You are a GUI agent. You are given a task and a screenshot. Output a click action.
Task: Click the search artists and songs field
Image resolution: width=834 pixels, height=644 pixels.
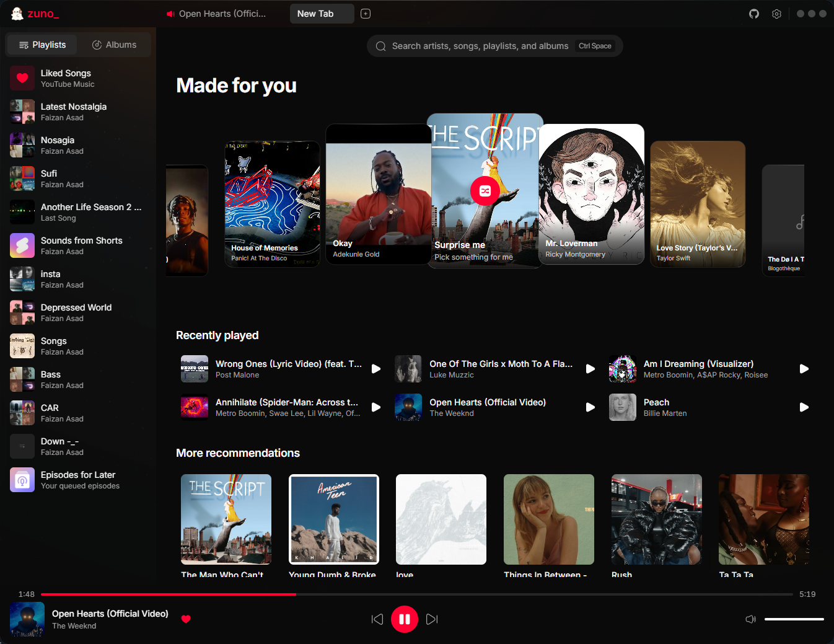pos(495,46)
